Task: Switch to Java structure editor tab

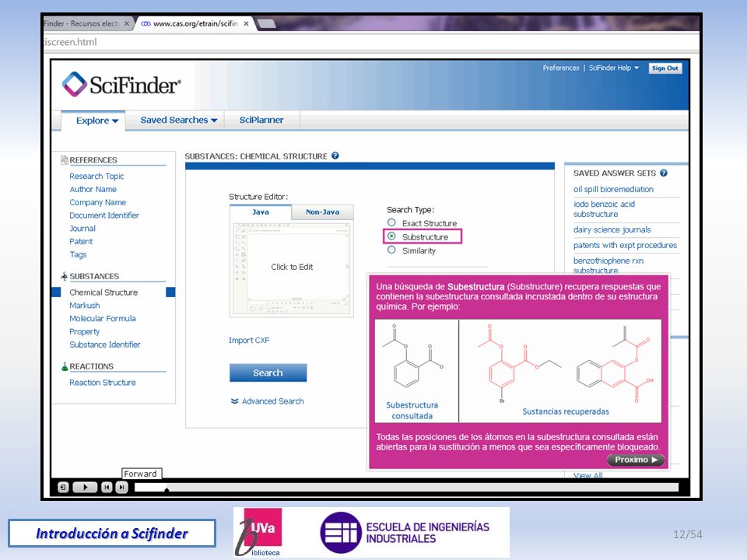Action: (x=261, y=212)
